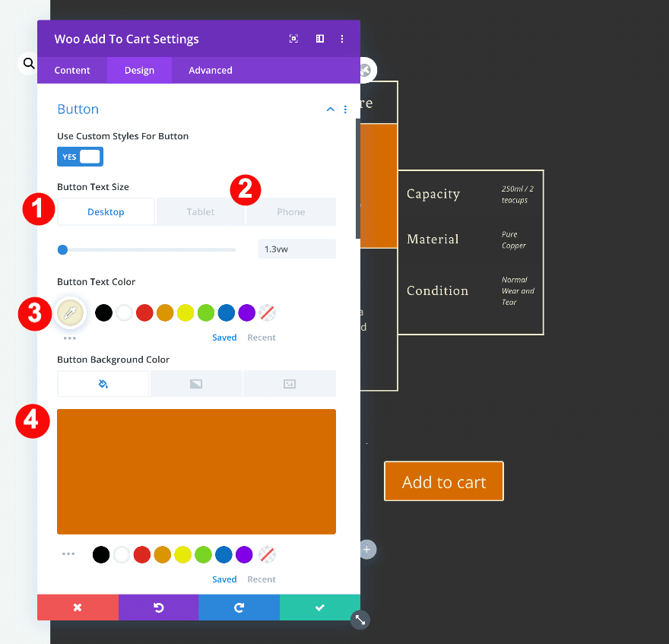The image size is (669, 644).
Task: Click the gray plus add module button
Action: click(367, 550)
